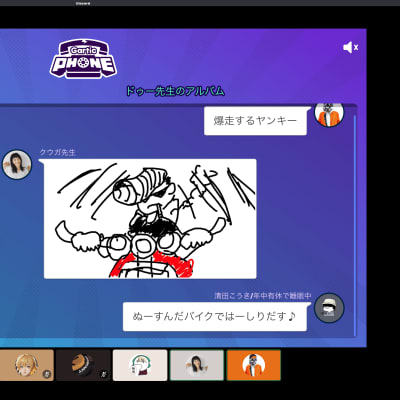Select the green headphones avatar participant tile
Screen dimensions: 400x400
click(x=140, y=365)
